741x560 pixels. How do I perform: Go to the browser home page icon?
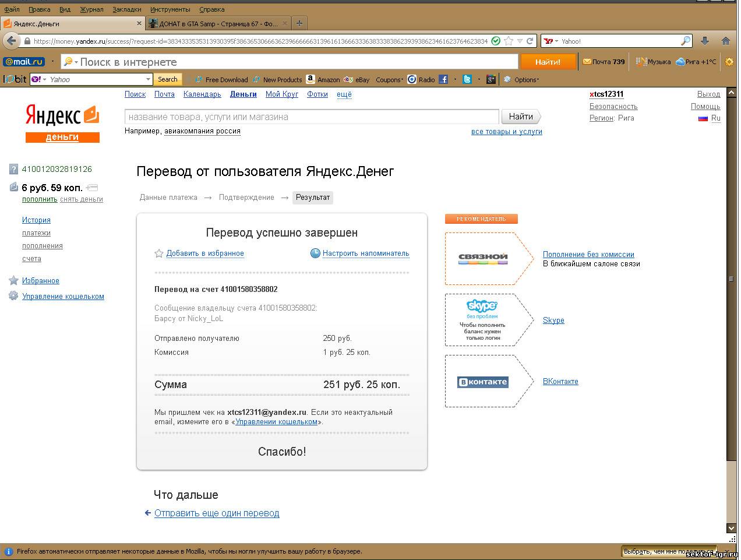(726, 41)
